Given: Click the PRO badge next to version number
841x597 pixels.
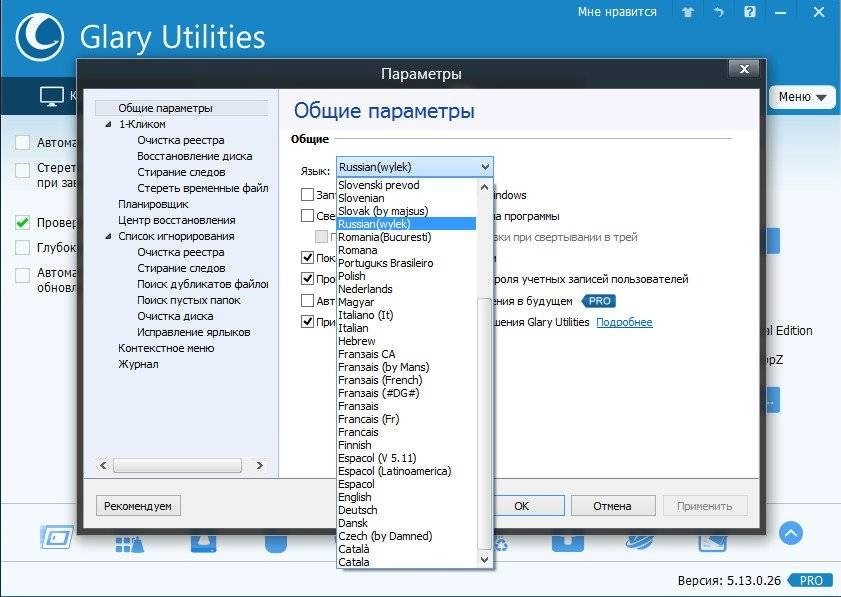Looking at the screenshot, I should point(810,580).
